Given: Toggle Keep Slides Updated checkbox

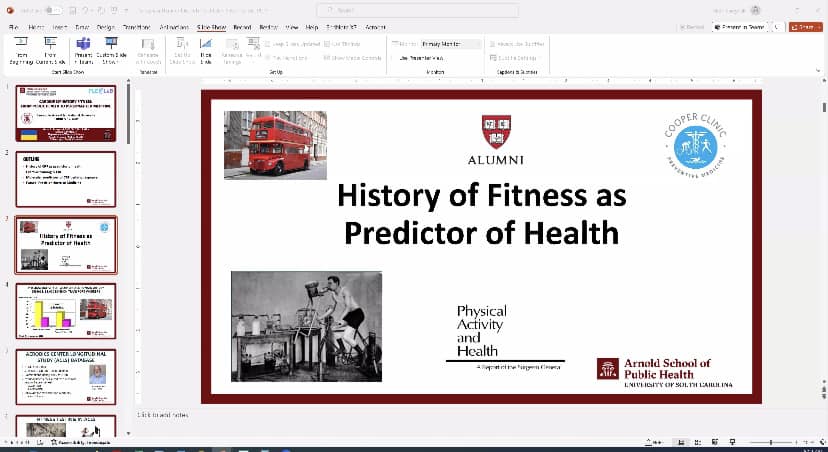Looking at the screenshot, I should coord(270,44).
